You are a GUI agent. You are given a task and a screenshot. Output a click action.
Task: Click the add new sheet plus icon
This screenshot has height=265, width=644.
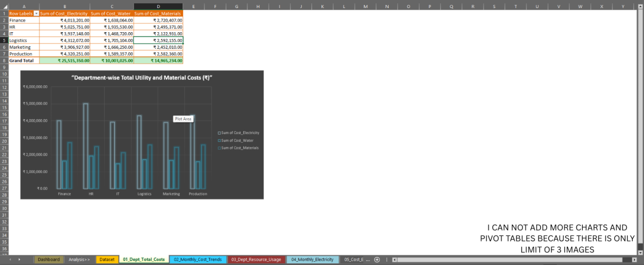point(377,260)
